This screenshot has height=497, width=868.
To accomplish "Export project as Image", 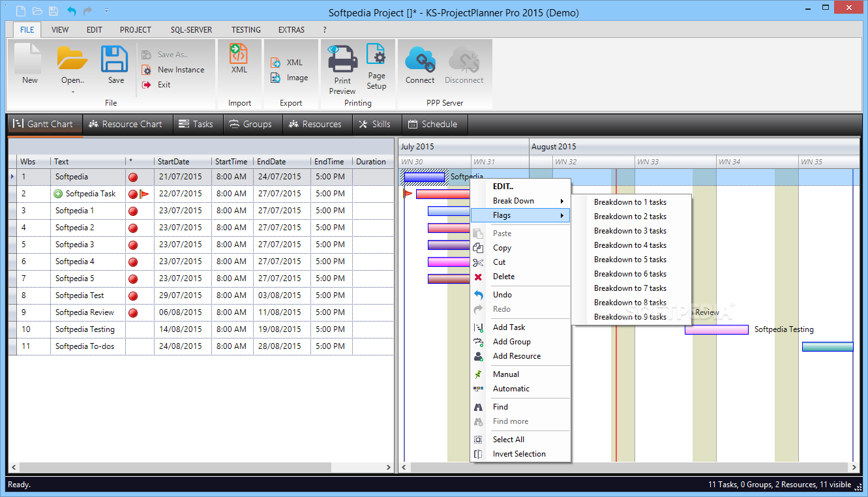I will tap(290, 78).
